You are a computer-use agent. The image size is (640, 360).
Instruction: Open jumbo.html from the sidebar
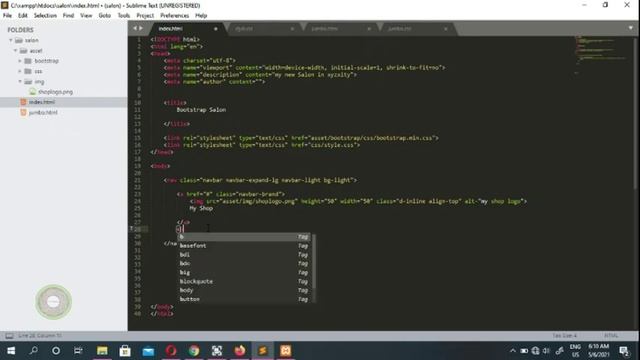tap(43, 112)
